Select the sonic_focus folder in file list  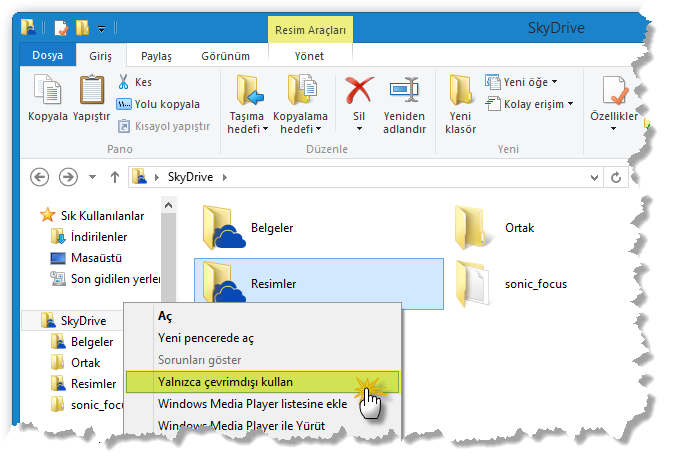coord(511,284)
